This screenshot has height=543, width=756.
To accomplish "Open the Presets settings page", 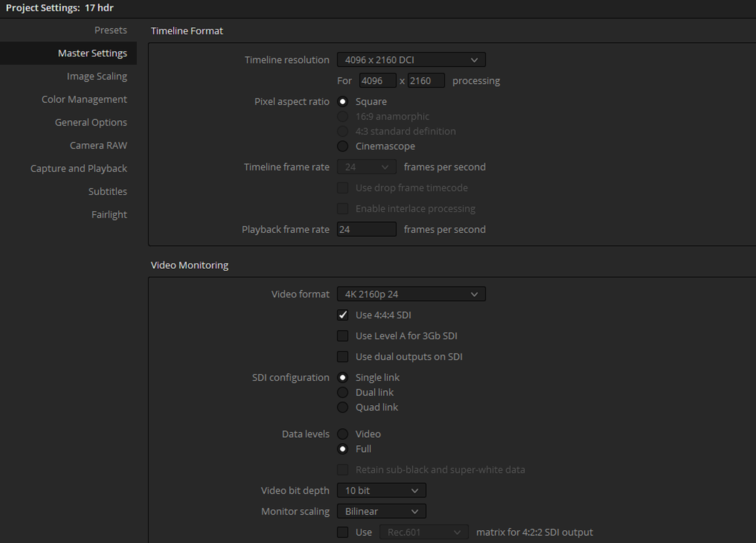I will click(x=111, y=30).
